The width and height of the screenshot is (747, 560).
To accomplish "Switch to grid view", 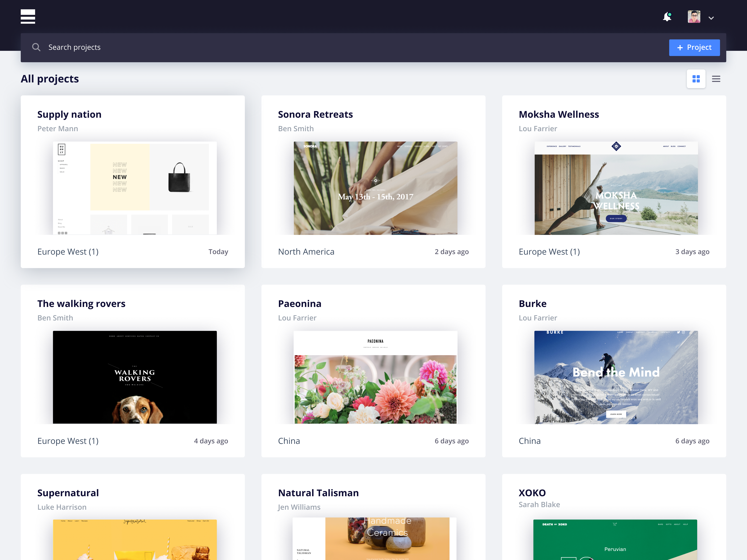I will tap(696, 79).
